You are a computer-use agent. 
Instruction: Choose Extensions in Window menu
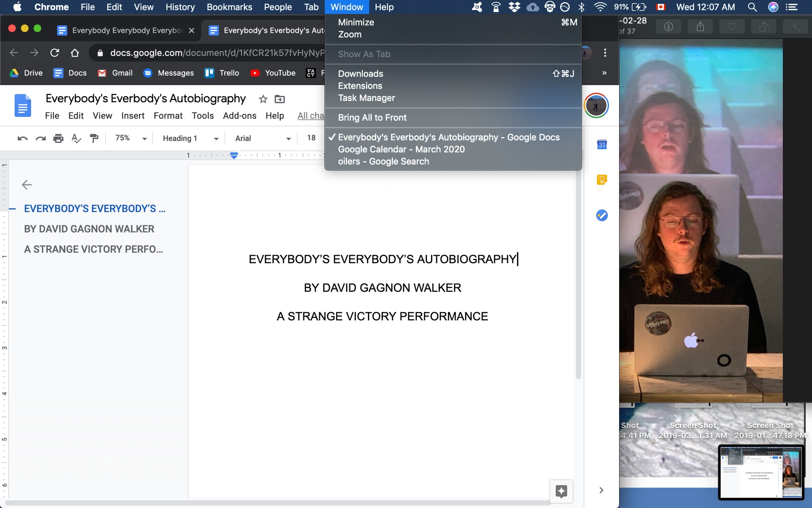tap(453, 86)
